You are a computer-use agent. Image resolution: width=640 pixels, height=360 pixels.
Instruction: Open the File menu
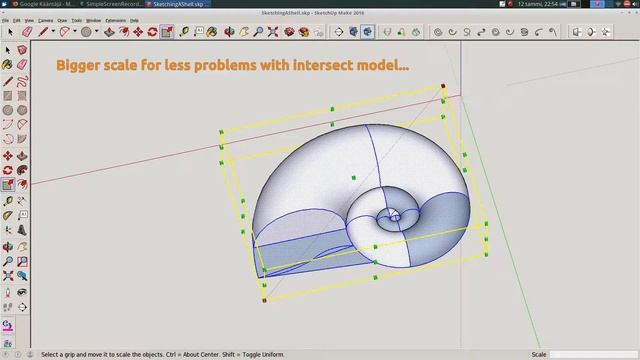tap(5, 20)
